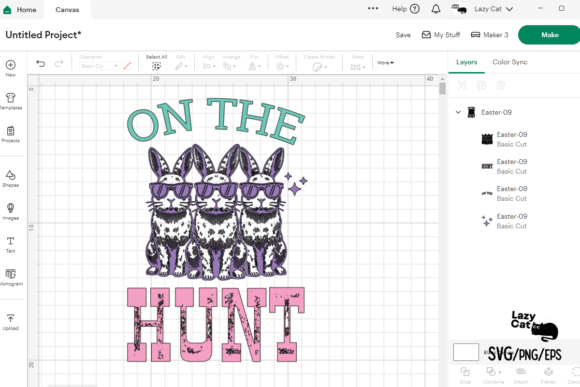Click the vertical canvas scrollbar
The image size is (580, 387).
click(x=442, y=89)
